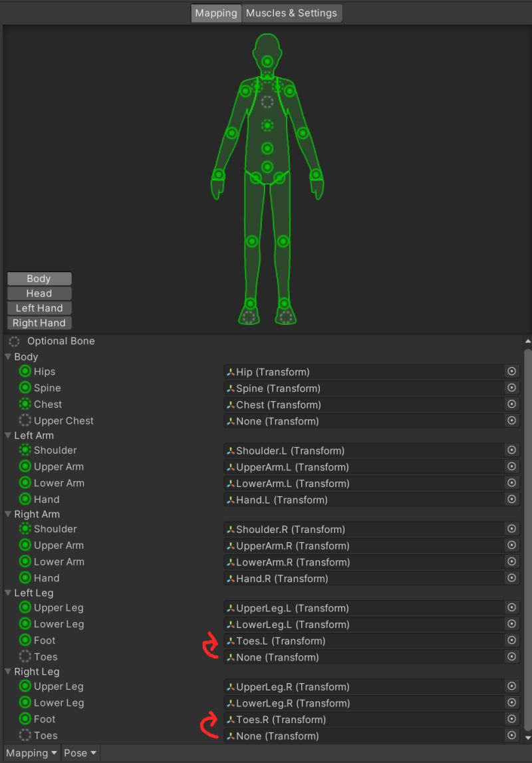Click the Body button
This screenshot has height=763, width=532.
coord(39,278)
